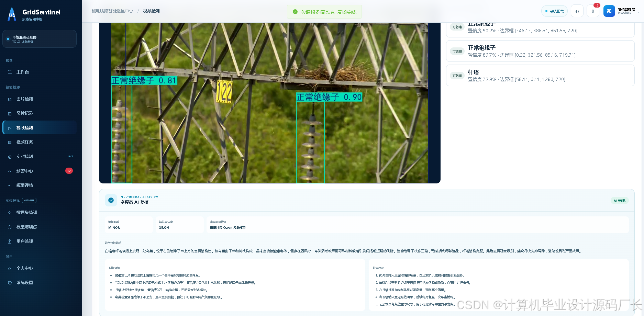The image size is (644, 316).
Task: Click 可忽略 tag on 80.7% insulator card
Action: click(x=457, y=52)
